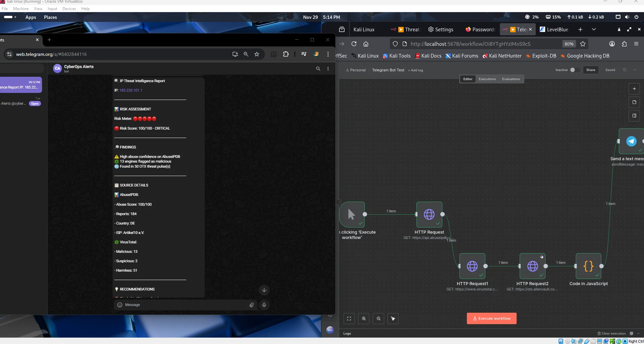The width and height of the screenshot is (644, 344).
Task: Open the HTTP Request2 alienvault node
Action: [532, 266]
